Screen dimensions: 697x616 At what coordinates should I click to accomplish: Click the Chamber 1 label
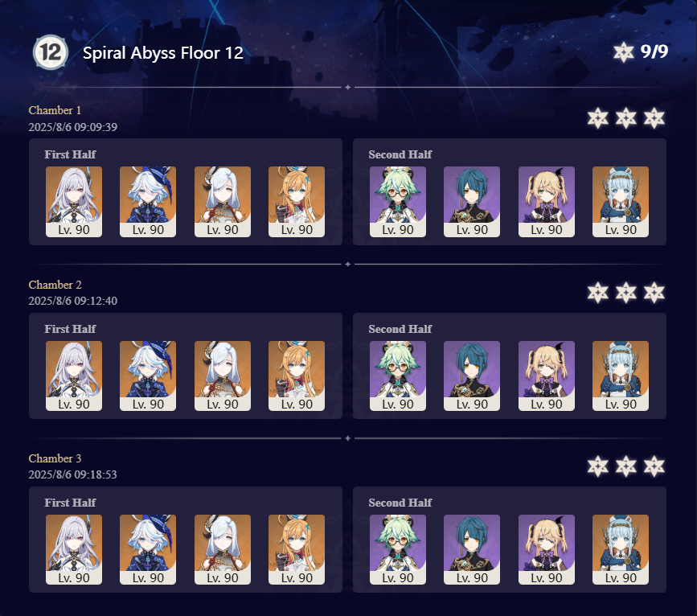(x=55, y=110)
